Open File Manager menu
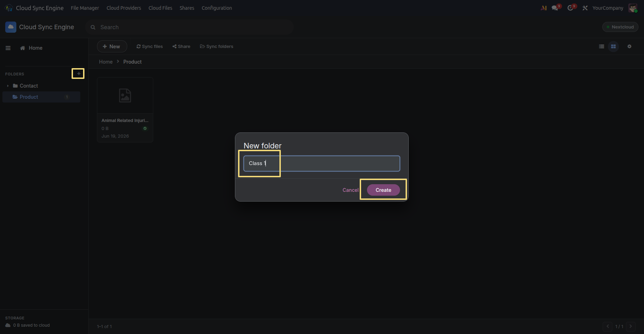 point(85,8)
